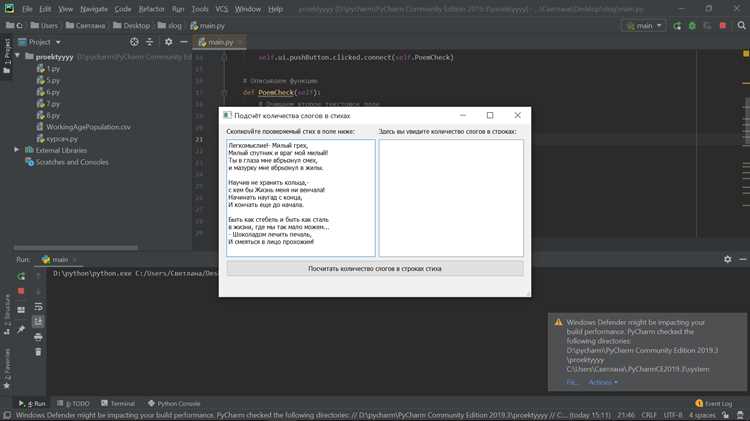Toggle scroll to end in Run console
This screenshot has height=421, width=750.
click(38, 321)
